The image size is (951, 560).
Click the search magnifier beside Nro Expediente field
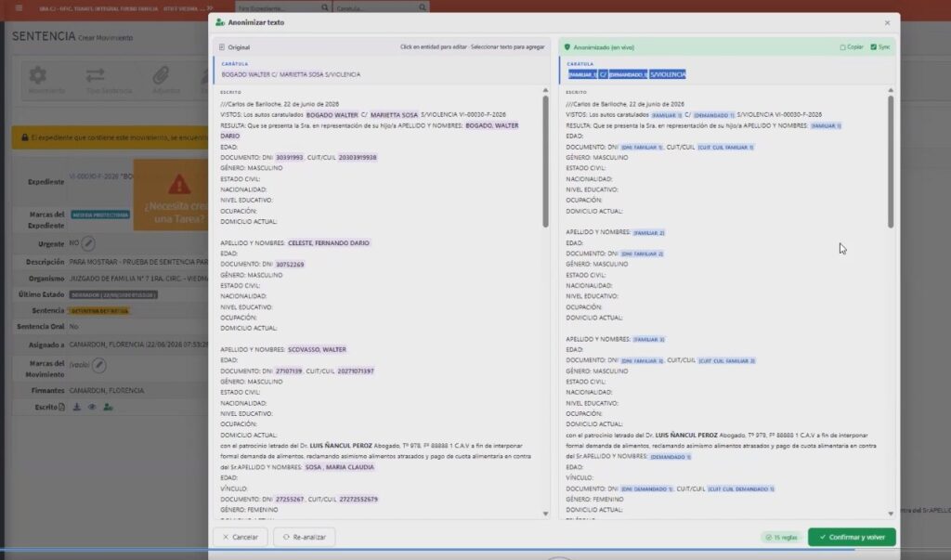(324, 7)
